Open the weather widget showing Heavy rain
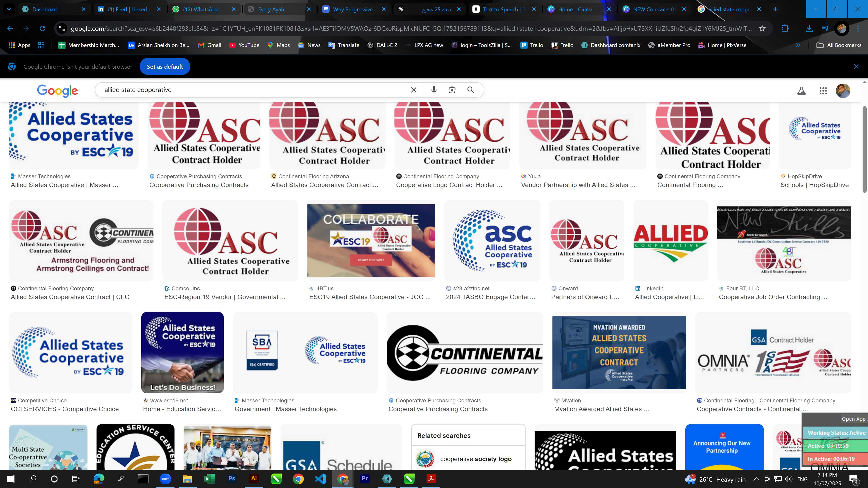The height and width of the screenshot is (488, 868). point(715,479)
